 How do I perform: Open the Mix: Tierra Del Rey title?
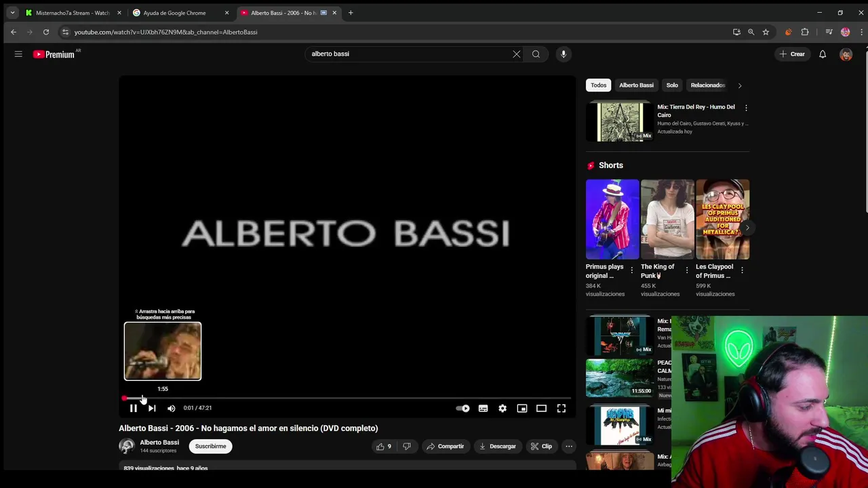pos(696,110)
